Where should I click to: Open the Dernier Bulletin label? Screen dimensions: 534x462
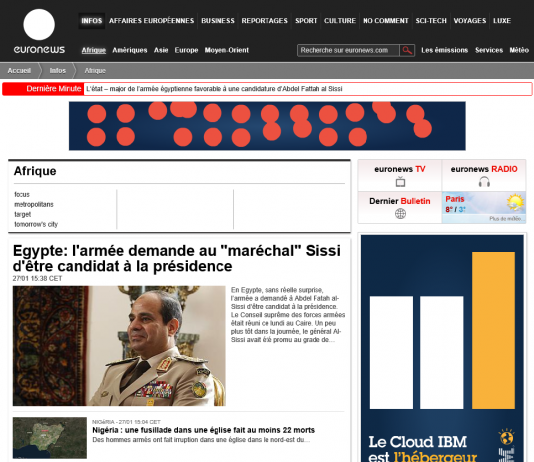[x=400, y=201]
